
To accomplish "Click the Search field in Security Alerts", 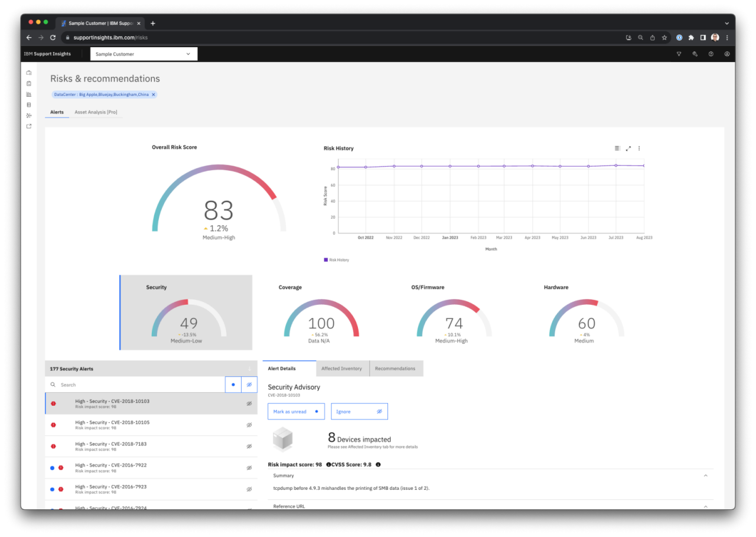I will pyautogui.click(x=135, y=385).
